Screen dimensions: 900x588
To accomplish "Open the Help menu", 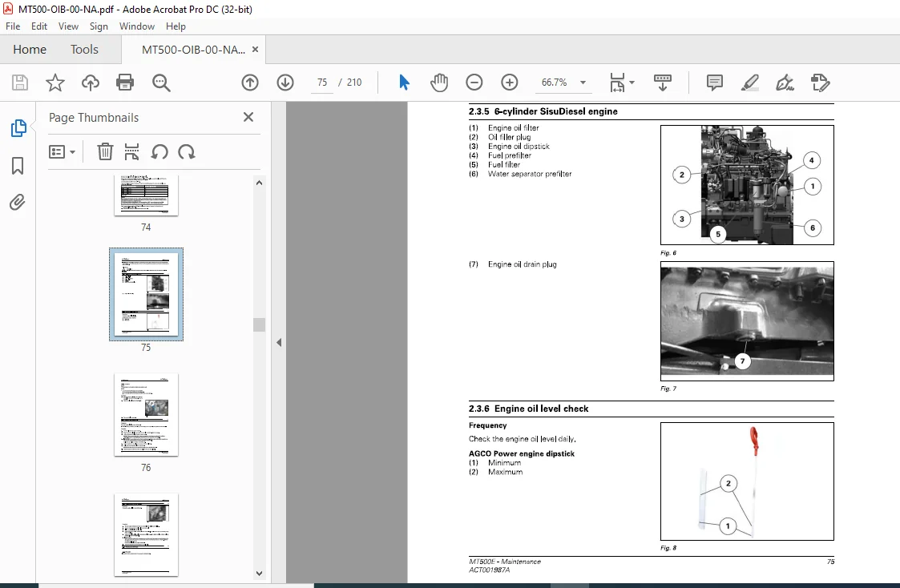I will click(x=176, y=26).
